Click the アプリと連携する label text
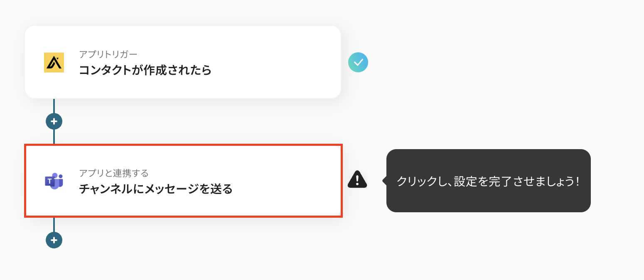Screen dimensions: 644x280 tap(114, 173)
